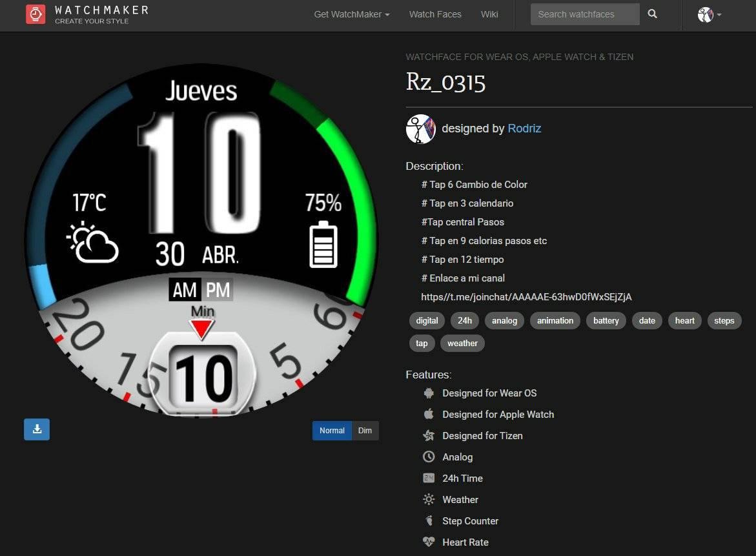Tap the partly cloudy weather icon on watchface
Viewport: 756px width, 556px height.
tap(92, 243)
